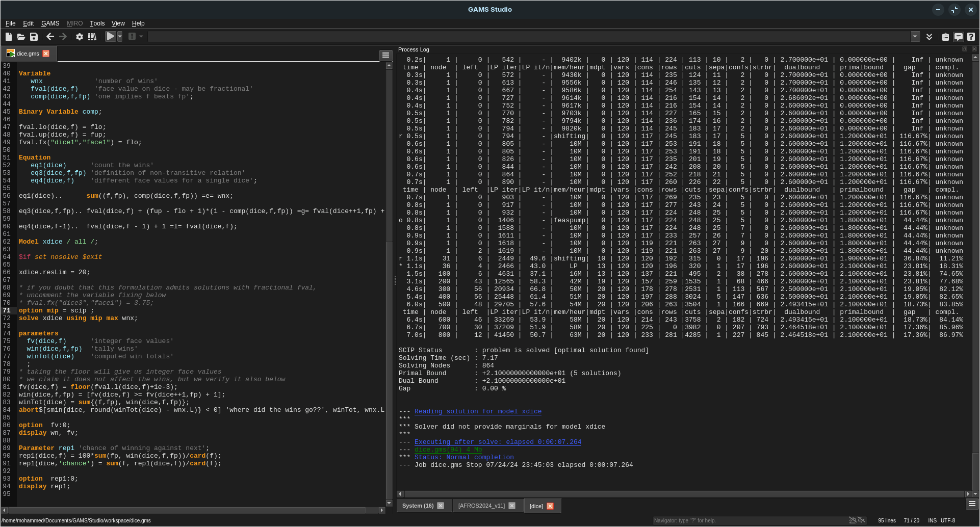Switch to System (16) log tab
This screenshot has height=527, width=980.
click(418, 506)
